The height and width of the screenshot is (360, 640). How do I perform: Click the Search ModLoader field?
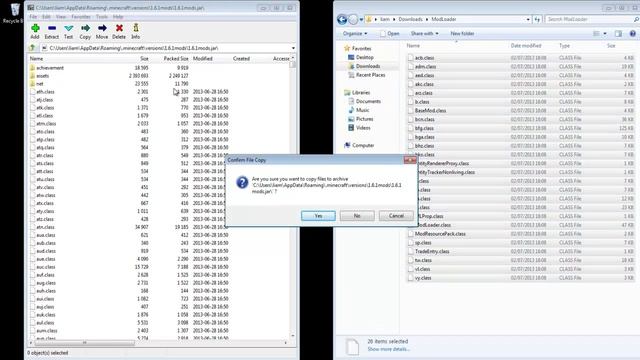click(x=591, y=19)
